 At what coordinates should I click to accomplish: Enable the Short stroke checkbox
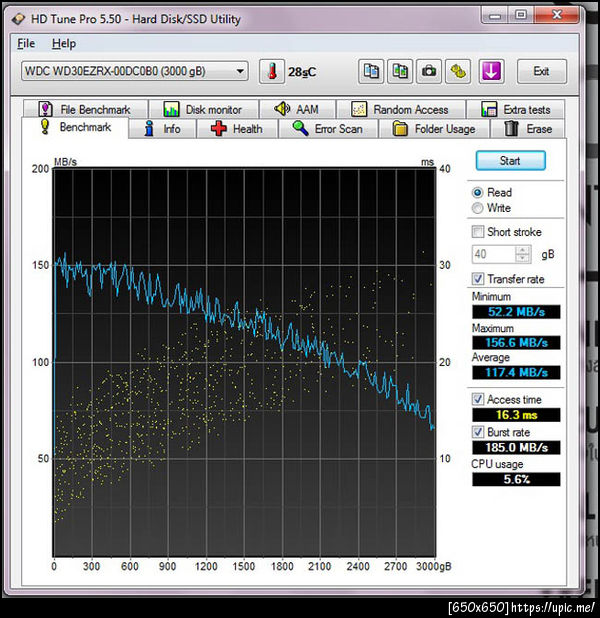(x=478, y=232)
